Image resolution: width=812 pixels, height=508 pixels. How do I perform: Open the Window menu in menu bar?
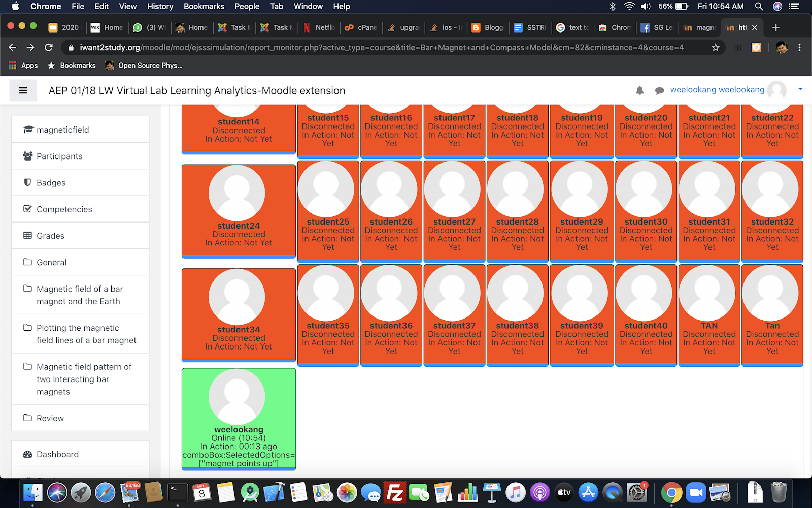[308, 6]
